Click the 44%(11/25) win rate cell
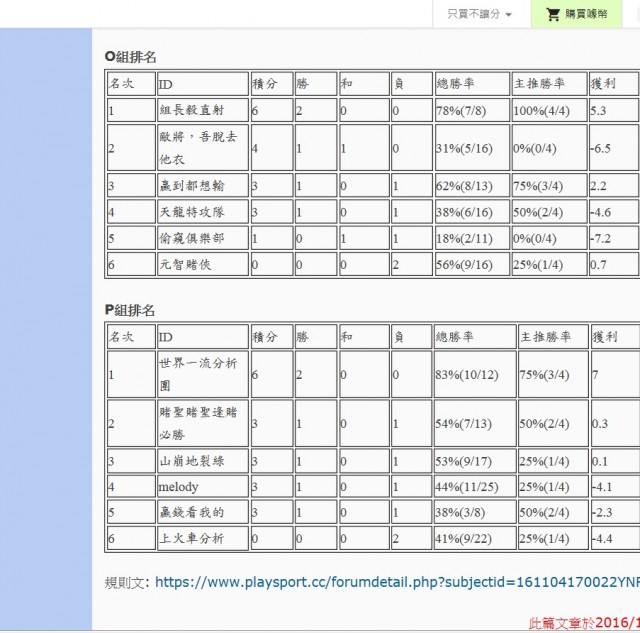The height and width of the screenshot is (633, 640). tap(475, 487)
